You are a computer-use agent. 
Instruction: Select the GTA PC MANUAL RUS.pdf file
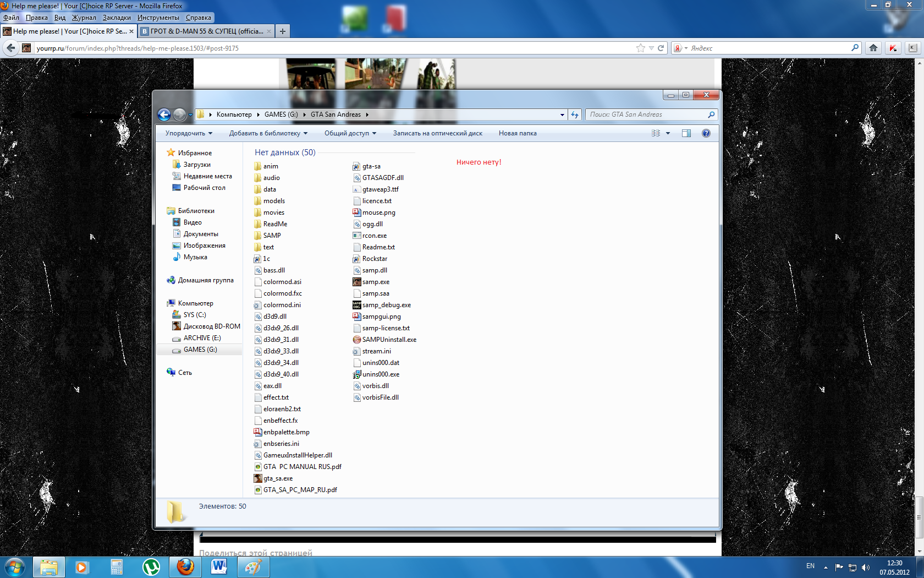point(298,467)
